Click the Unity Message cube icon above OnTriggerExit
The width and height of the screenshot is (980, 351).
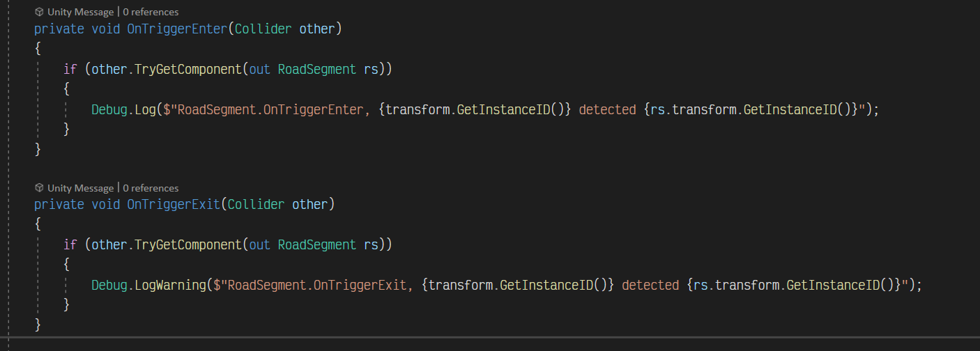tap(39, 188)
